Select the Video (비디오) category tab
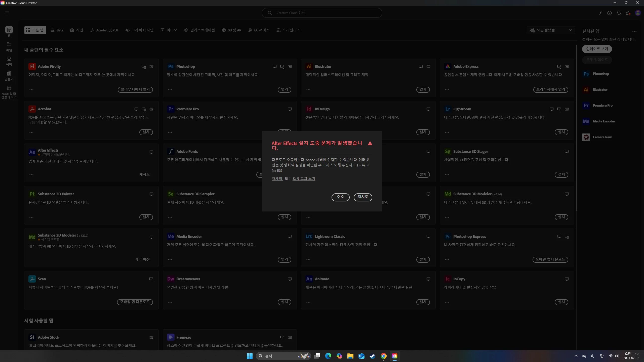 (169, 30)
